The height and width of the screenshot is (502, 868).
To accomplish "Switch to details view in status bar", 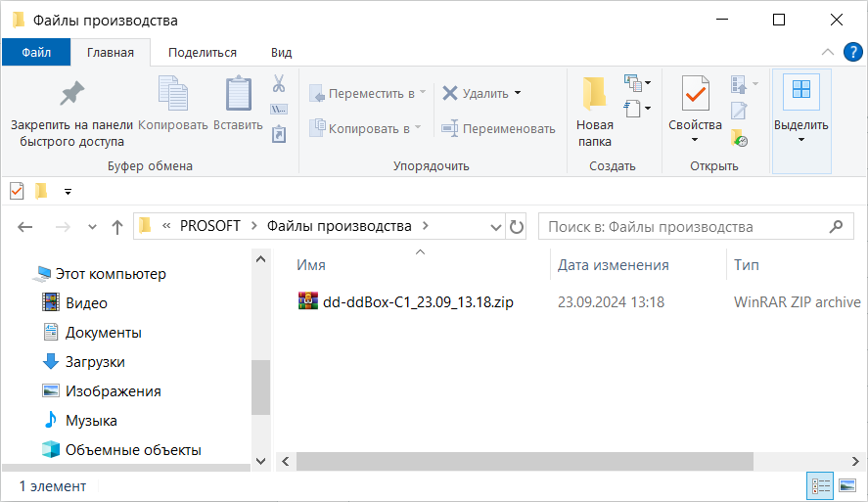I will pos(820,485).
